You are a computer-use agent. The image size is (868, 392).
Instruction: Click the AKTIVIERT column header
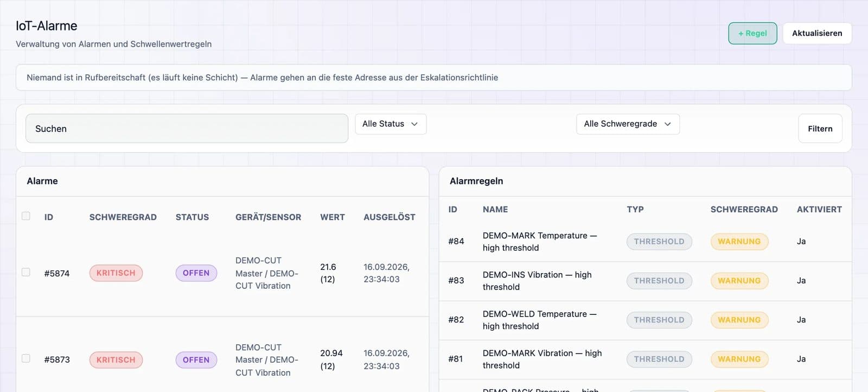(819, 210)
